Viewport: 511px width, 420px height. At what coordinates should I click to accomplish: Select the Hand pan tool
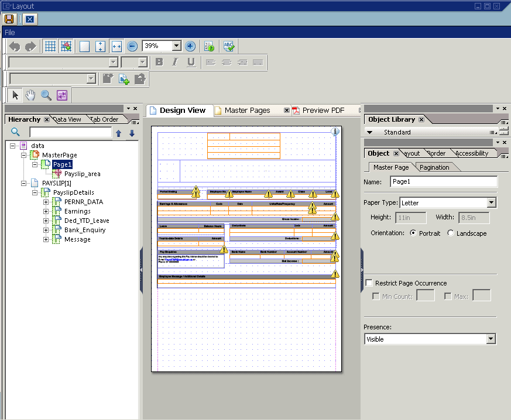tap(30, 95)
